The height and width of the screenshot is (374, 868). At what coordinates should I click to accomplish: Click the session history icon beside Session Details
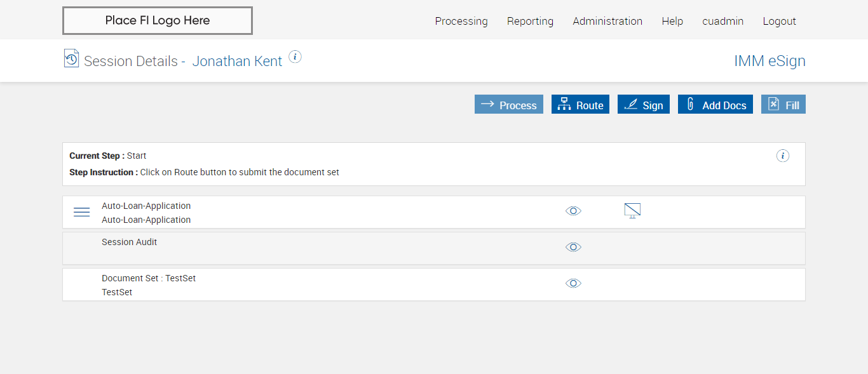pos(71,58)
